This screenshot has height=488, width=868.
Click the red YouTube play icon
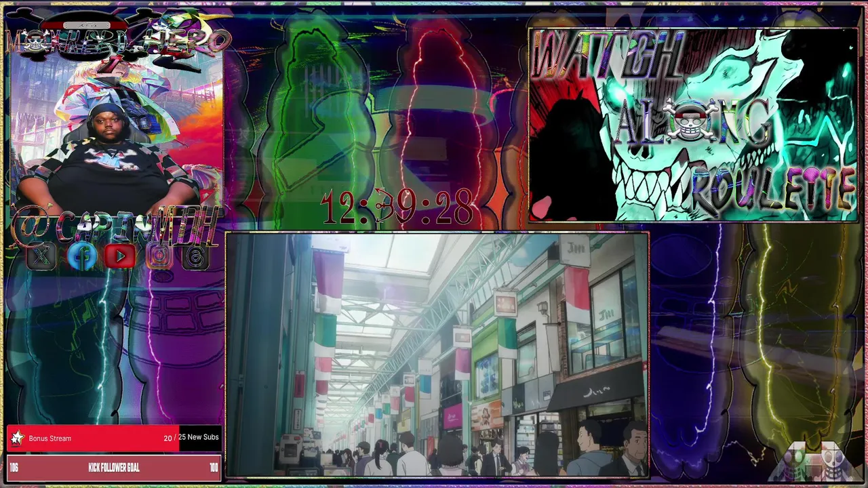point(121,256)
